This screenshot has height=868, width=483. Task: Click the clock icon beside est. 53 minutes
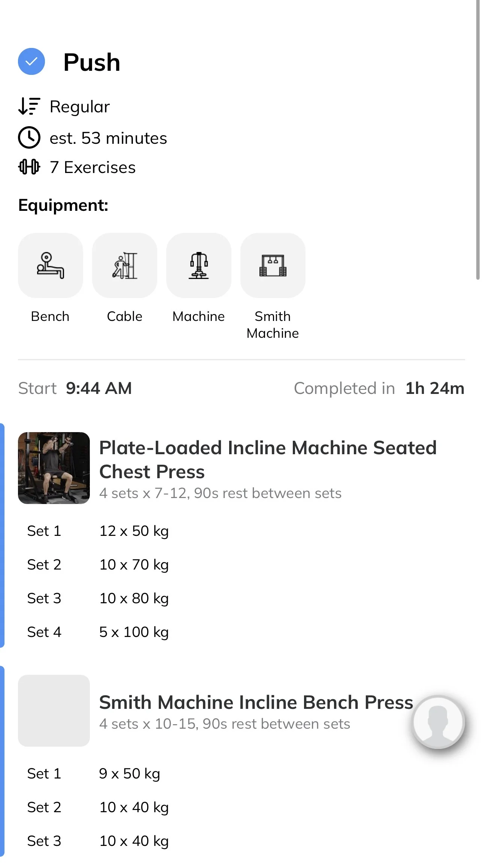[x=29, y=138]
